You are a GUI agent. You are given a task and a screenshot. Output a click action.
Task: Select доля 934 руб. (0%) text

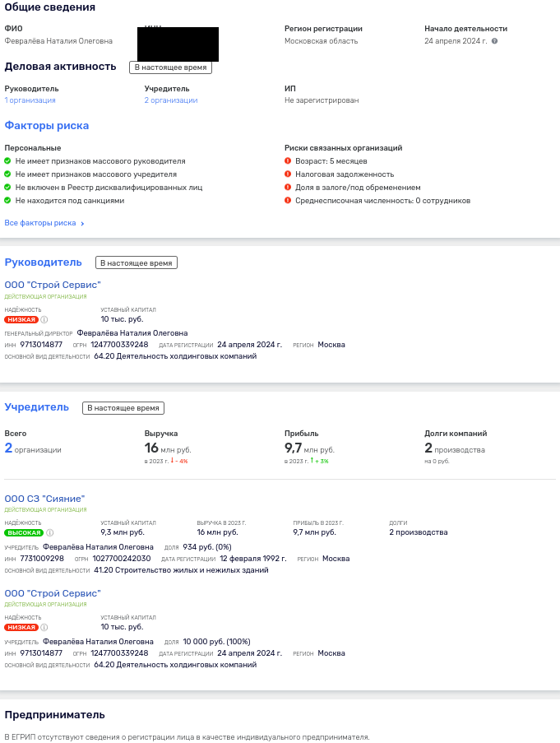pos(207,547)
